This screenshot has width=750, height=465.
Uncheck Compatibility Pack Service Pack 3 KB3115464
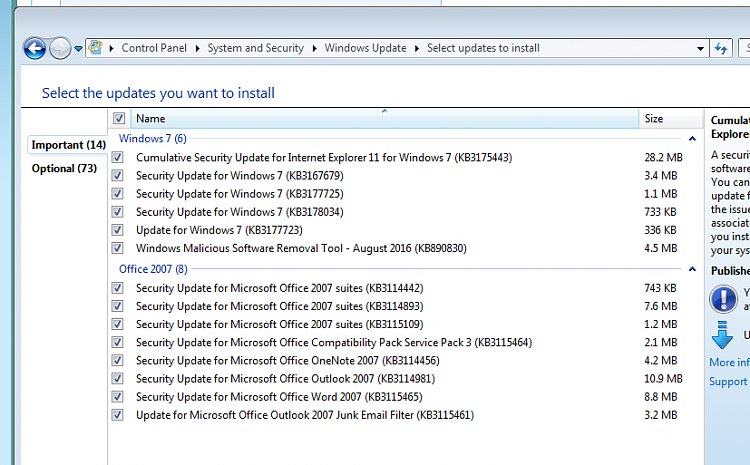(118, 343)
